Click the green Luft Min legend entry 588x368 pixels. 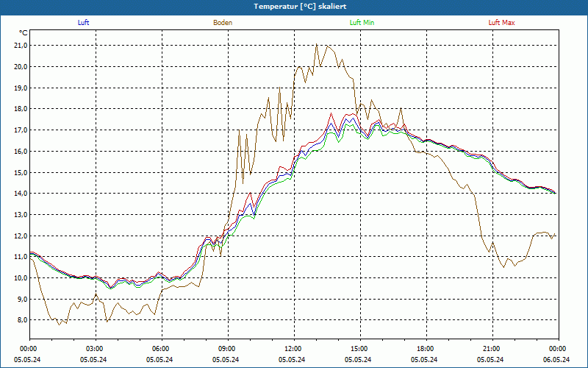(362, 23)
